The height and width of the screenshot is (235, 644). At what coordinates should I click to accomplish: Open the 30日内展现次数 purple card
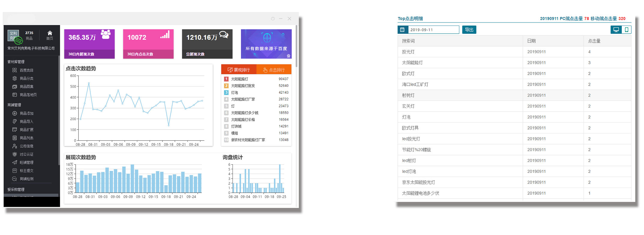[x=89, y=44]
